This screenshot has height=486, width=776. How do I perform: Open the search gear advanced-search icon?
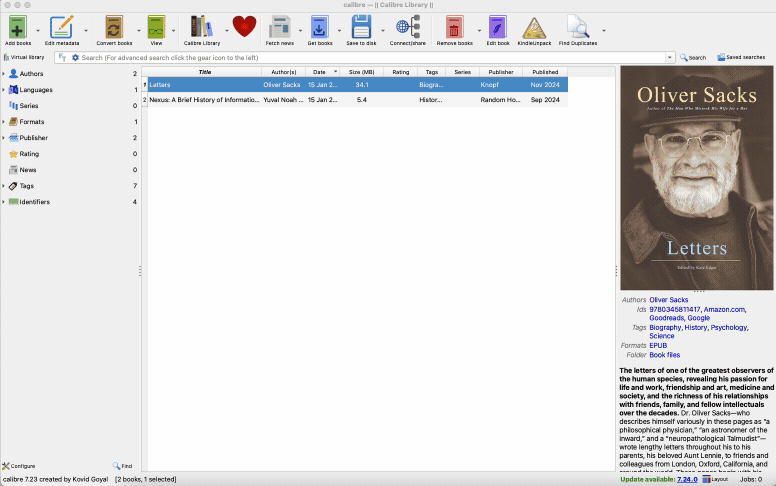[75, 57]
